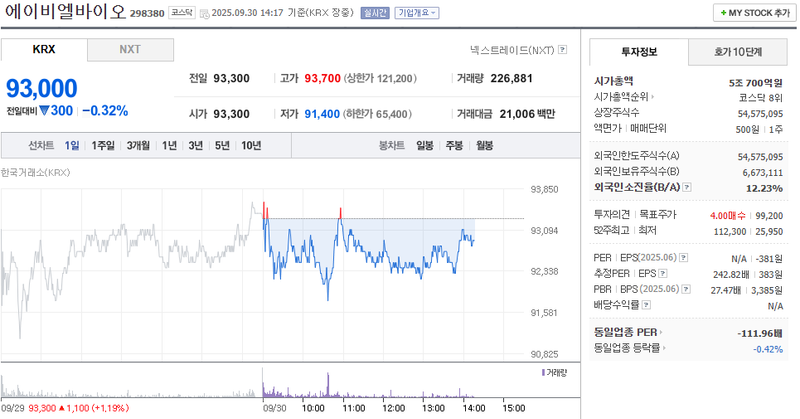The image size is (800, 419).
Task: Click the help icon beside 넥스트레이드(NXT)
Action: click(x=562, y=49)
